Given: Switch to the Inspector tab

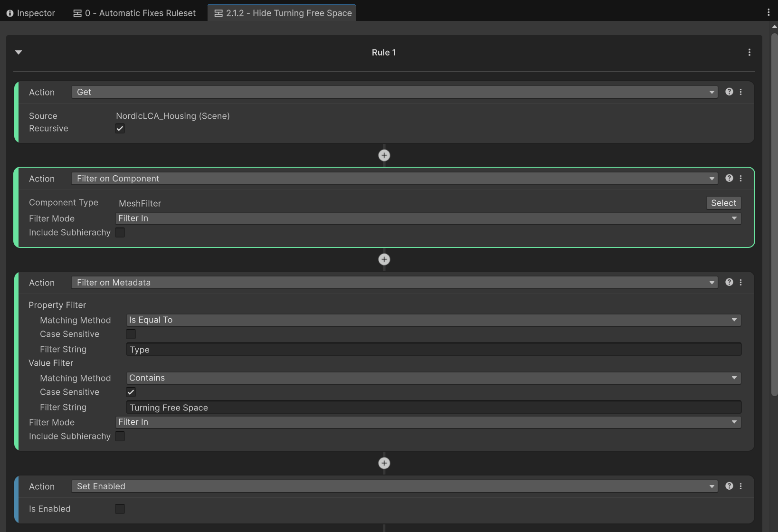Looking at the screenshot, I should coord(31,13).
